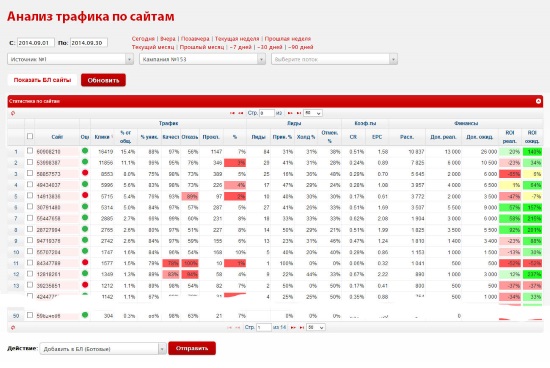Viewport: 550px width, 368px height.
Task: Click the start date field С
Action: tap(36, 43)
